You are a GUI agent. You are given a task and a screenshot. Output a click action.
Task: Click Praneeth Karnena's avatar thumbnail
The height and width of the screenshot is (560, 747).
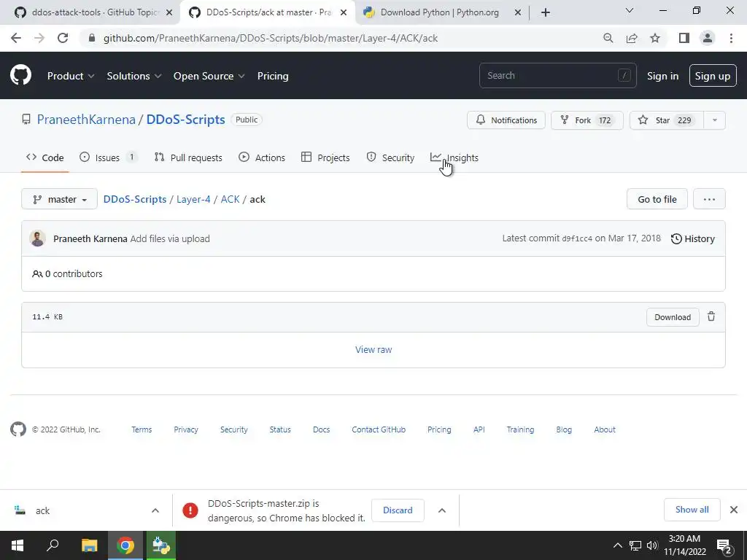38,238
